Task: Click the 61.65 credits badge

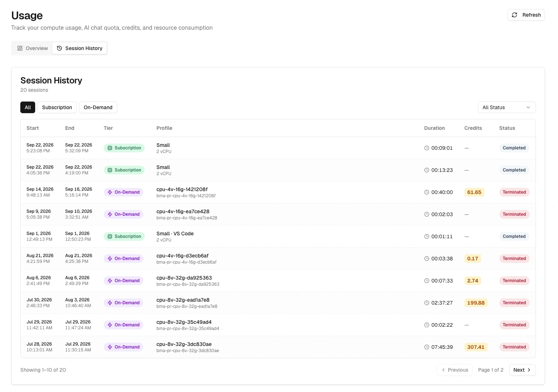Action: coord(474,192)
